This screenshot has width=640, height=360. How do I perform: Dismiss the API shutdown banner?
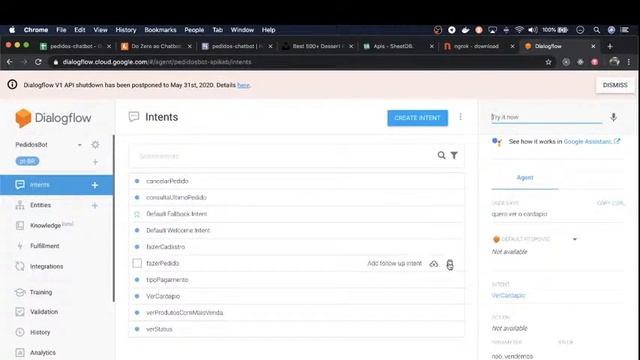[615, 85]
